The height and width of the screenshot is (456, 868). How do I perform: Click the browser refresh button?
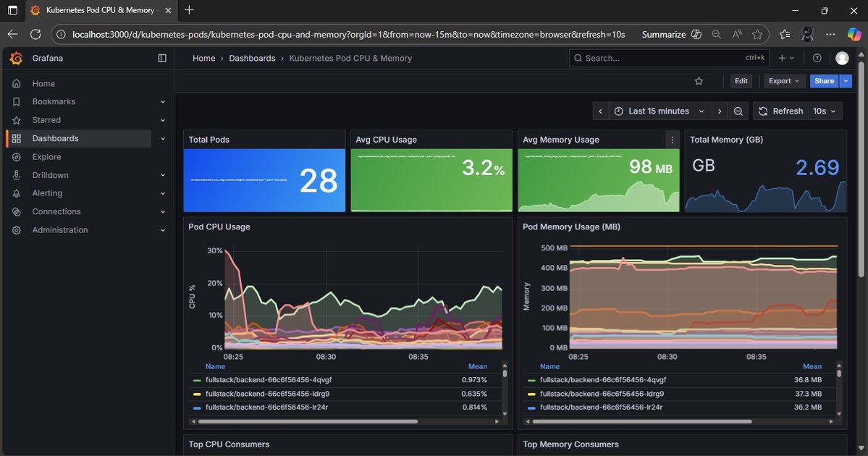tap(35, 34)
